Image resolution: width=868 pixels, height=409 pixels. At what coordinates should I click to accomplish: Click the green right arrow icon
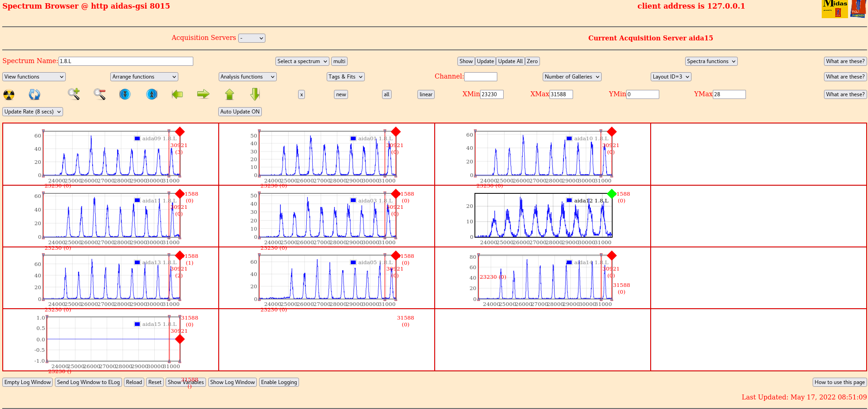(203, 94)
